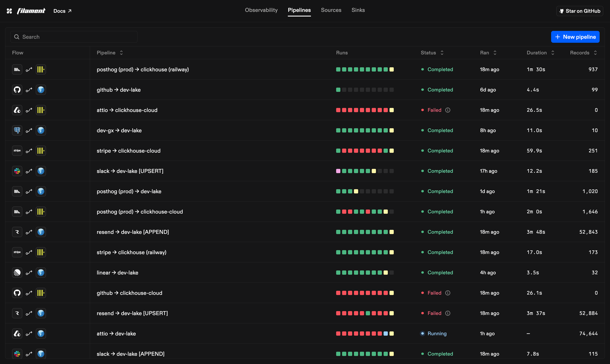610x364 pixels.
Task: Open pipeline slack → dev-lake [UPSERT]
Action: click(x=130, y=171)
